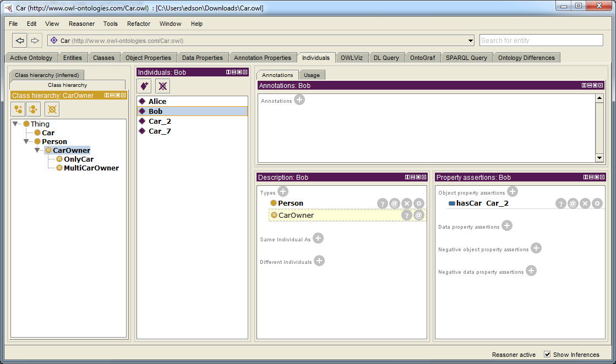The image size is (616, 364).
Task: Click the Person type in Description
Action: 290,203
